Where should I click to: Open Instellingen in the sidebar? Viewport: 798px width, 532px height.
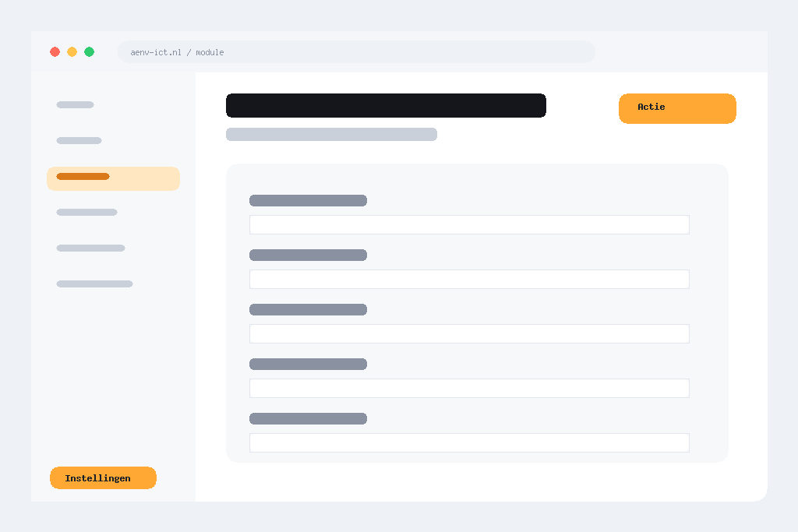pyautogui.click(x=103, y=477)
